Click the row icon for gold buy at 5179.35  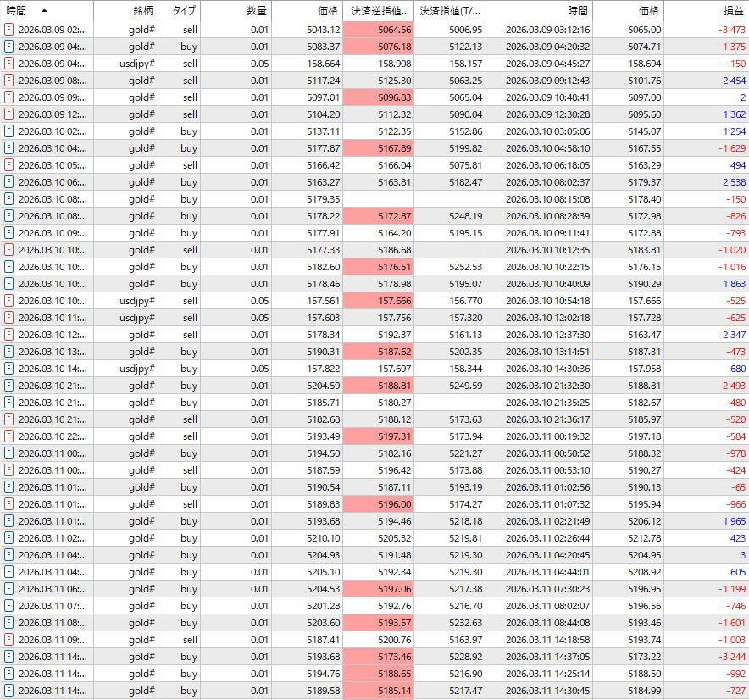click(9, 199)
